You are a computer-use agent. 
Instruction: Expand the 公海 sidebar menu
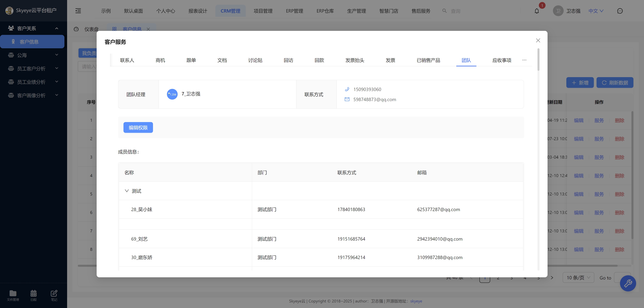pos(57,55)
